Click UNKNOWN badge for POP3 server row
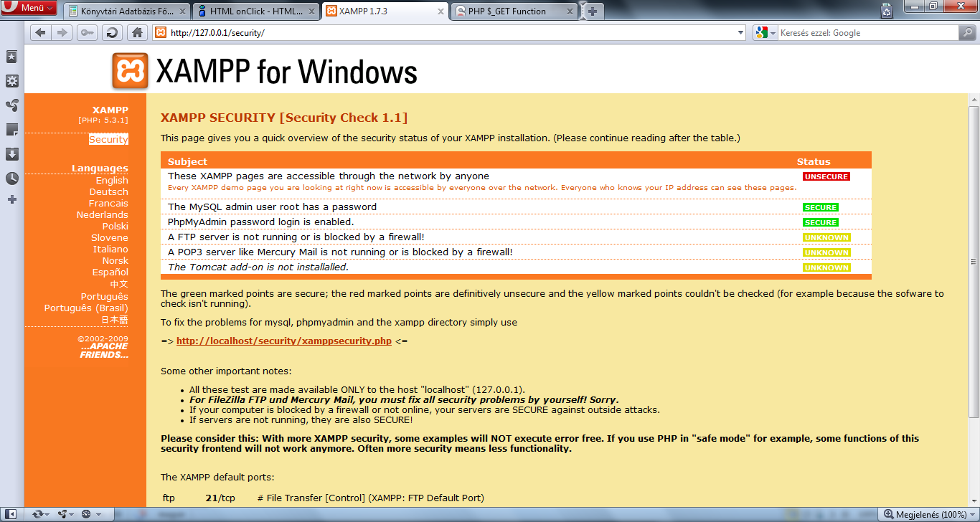This screenshot has height=522, width=980. (826, 252)
